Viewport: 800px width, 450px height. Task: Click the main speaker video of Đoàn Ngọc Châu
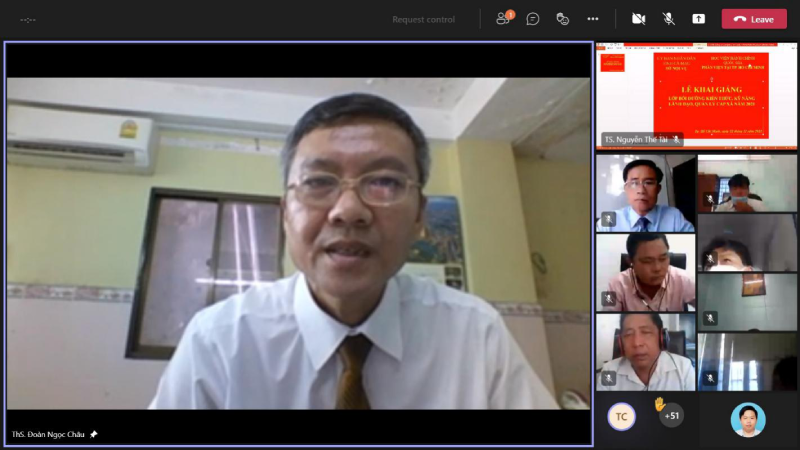tap(298, 240)
